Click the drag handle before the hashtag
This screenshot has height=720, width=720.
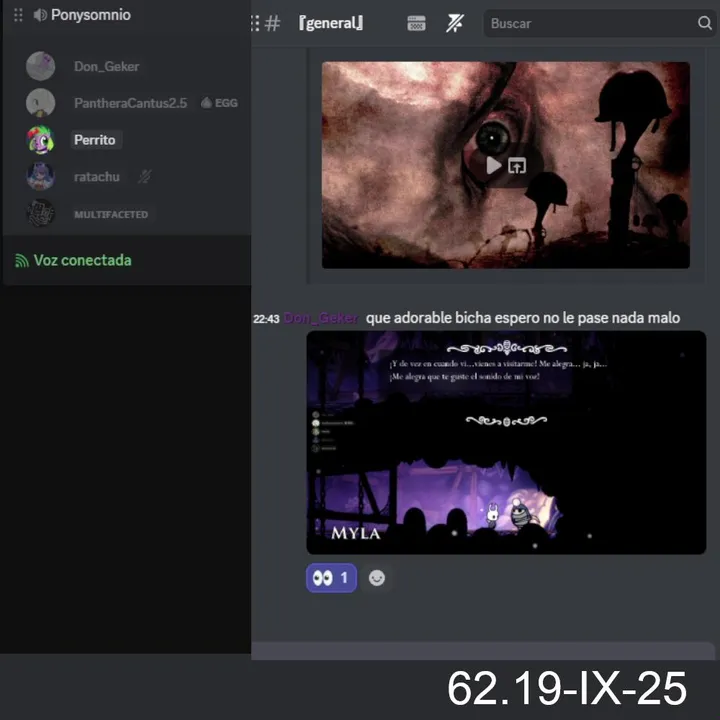(x=255, y=23)
